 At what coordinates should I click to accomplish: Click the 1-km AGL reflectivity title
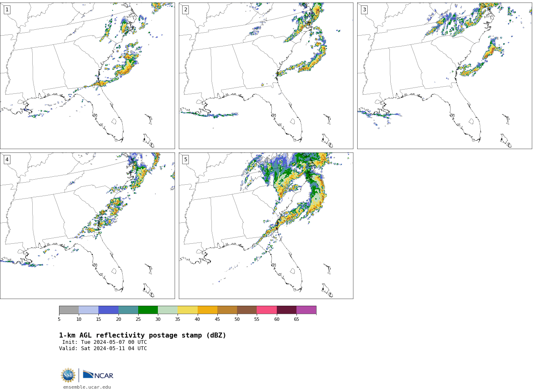(x=142, y=335)
